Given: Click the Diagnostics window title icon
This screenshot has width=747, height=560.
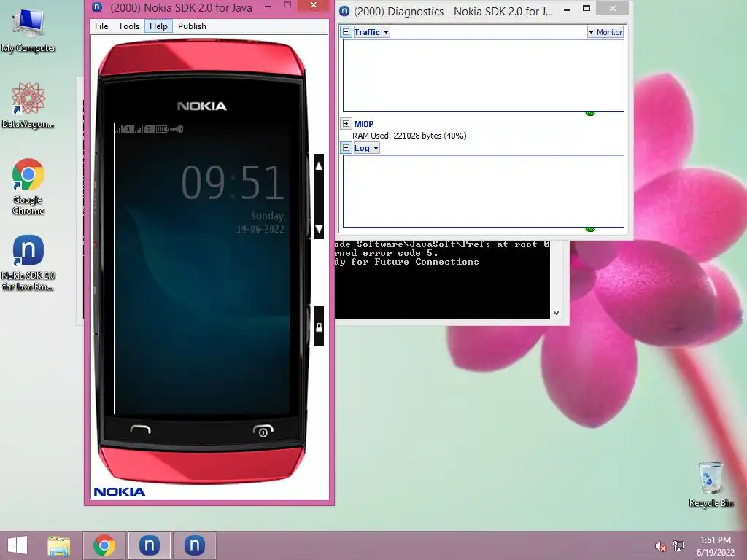Looking at the screenshot, I should pos(344,11).
